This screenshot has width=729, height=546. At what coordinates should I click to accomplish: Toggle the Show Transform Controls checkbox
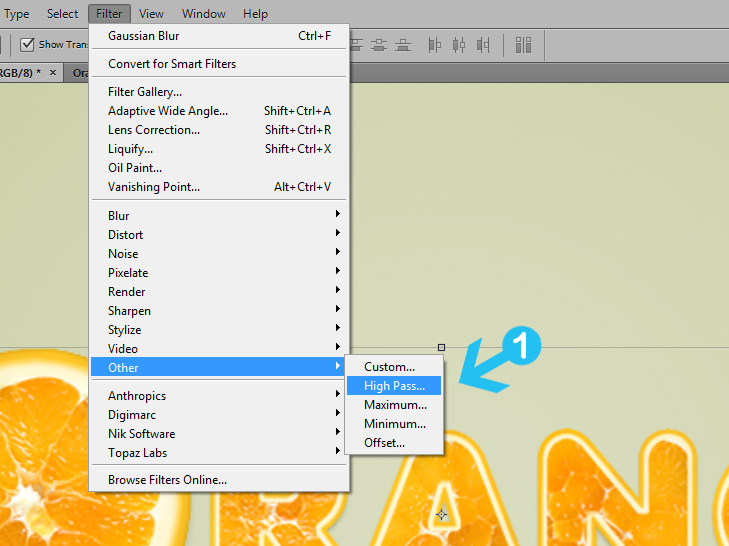(27, 45)
